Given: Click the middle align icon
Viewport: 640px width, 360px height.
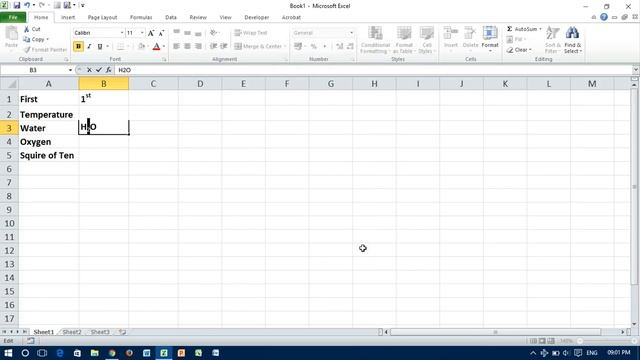Looking at the screenshot, I should [x=187, y=32].
